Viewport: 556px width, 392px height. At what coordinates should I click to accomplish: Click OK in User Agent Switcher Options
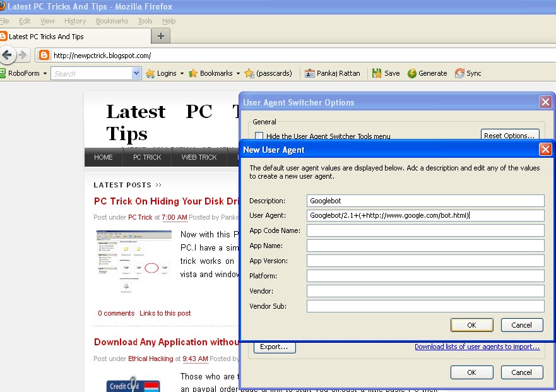471,372
